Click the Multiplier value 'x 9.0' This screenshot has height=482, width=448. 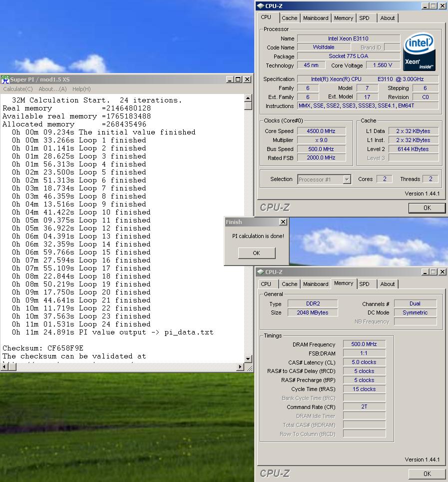tap(321, 140)
